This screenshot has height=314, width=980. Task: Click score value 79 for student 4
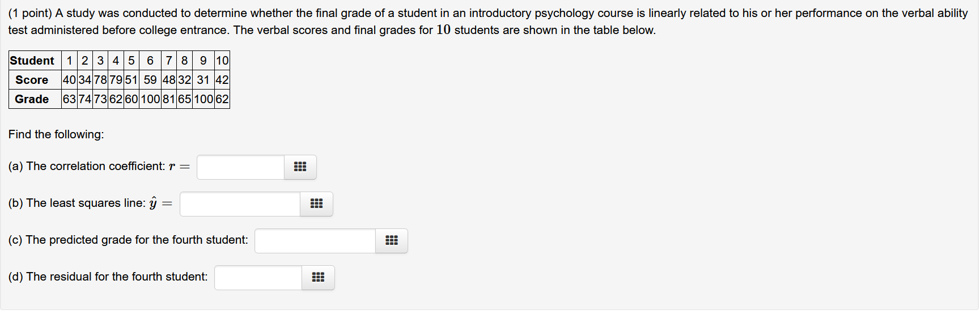pos(116,80)
